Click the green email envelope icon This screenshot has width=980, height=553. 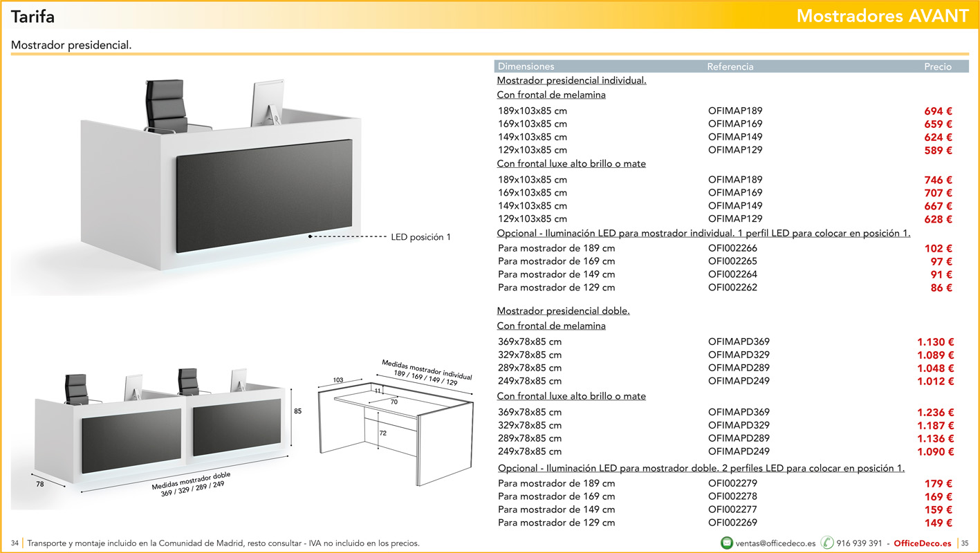click(727, 543)
